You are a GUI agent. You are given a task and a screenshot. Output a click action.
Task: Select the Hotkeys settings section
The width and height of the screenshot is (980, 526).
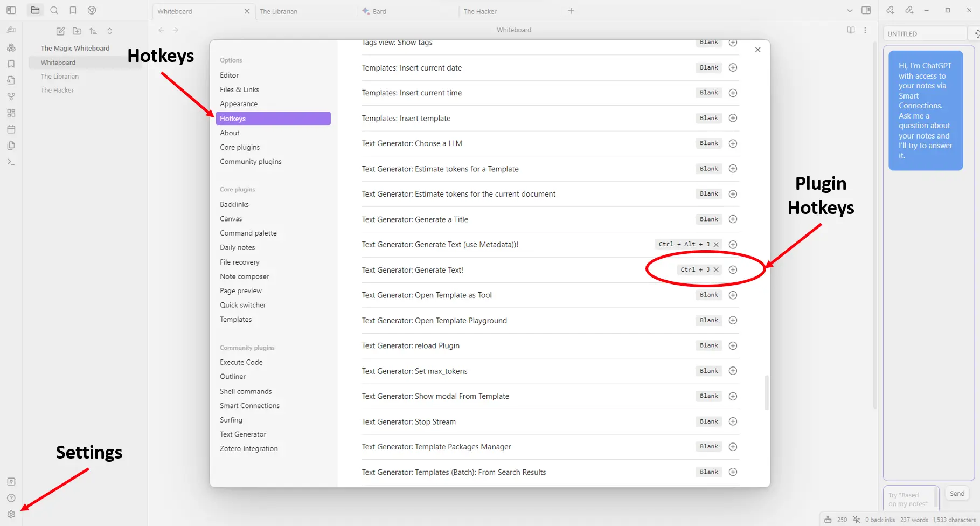(273, 119)
